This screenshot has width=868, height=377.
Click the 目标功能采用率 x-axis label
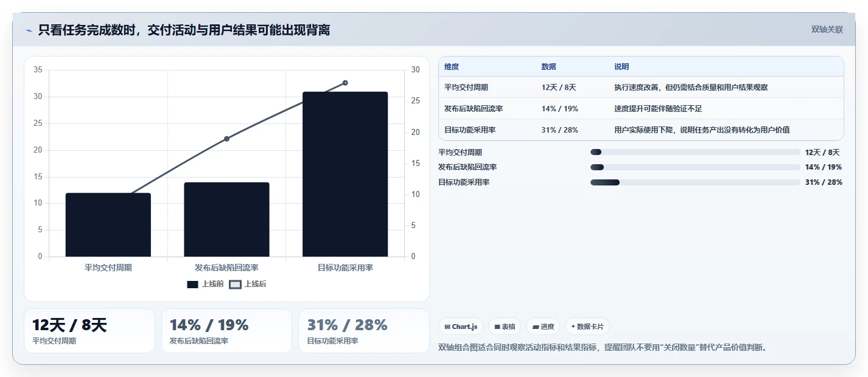click(x=345, y=268)
